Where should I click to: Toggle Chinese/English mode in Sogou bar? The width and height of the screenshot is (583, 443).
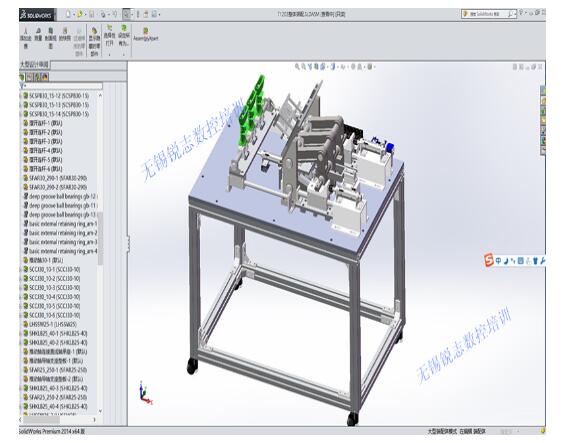(x=499, y=260)
